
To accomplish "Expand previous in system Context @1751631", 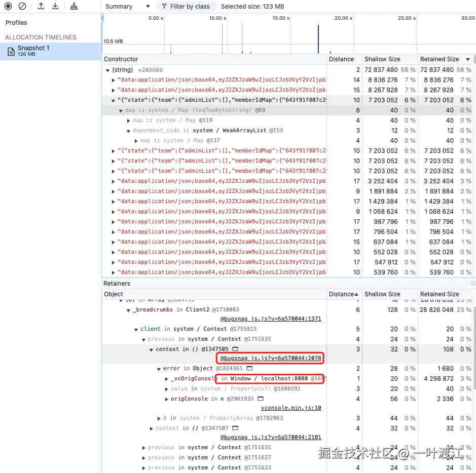I will (x=143, y=448).
